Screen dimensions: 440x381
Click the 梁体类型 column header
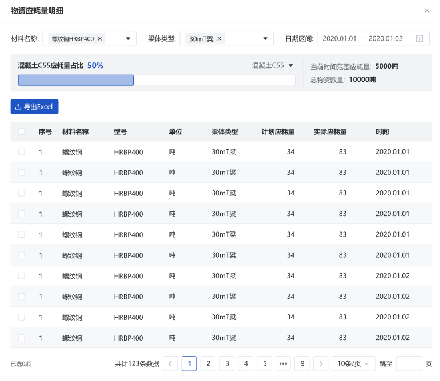(225, 132)
